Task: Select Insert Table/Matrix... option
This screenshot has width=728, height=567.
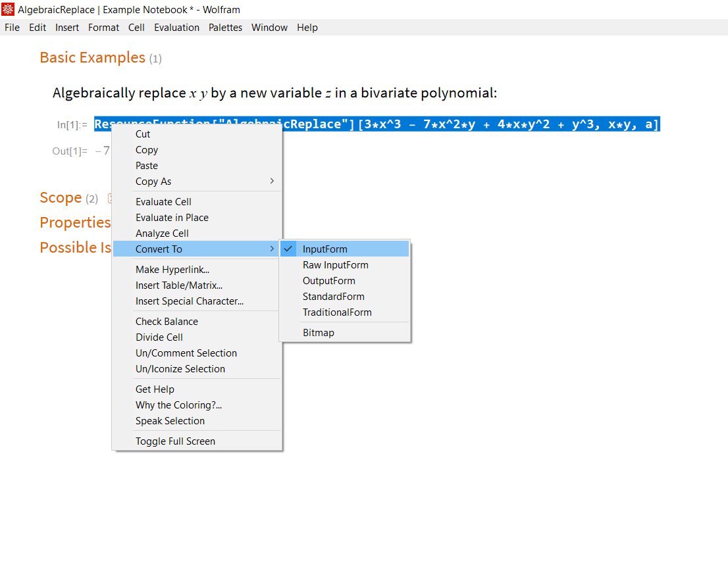Action: [x=179, y=285]
